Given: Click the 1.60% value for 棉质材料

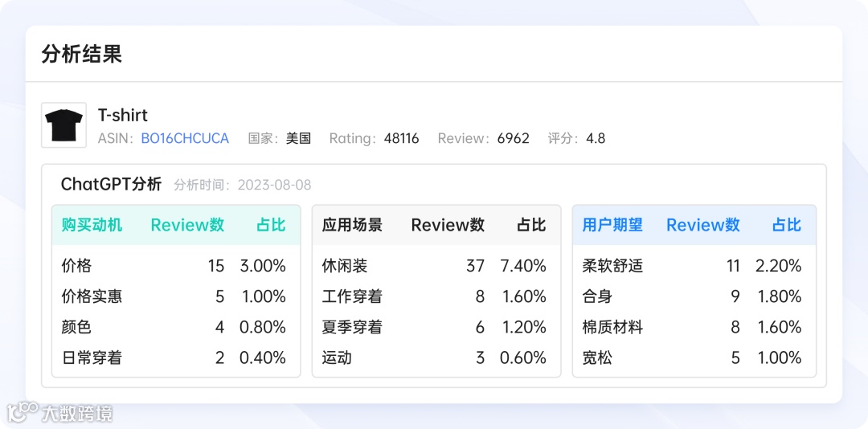Looking at the screenshot, I should pos(780,327).
